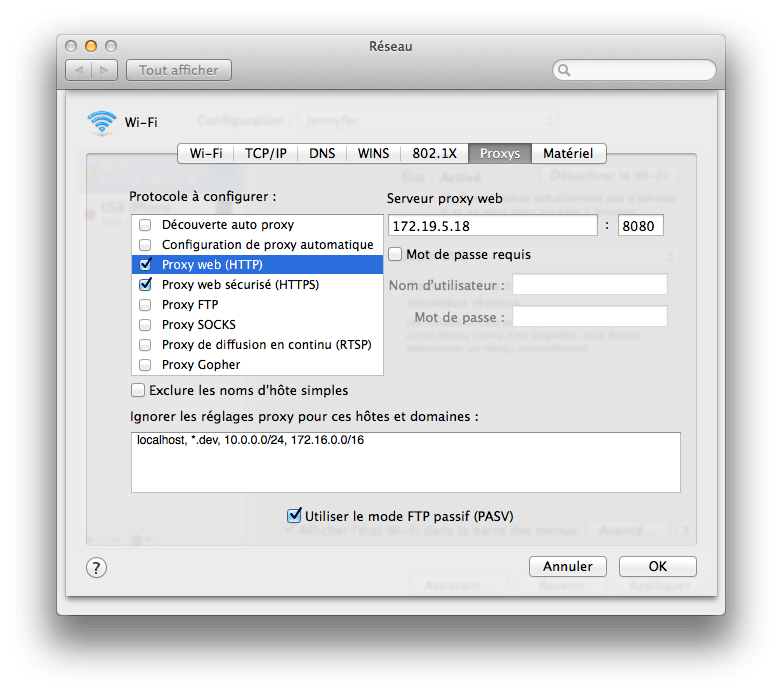
Task: Enable Découverte auto proxy checkbox
Action: point(145,225)
